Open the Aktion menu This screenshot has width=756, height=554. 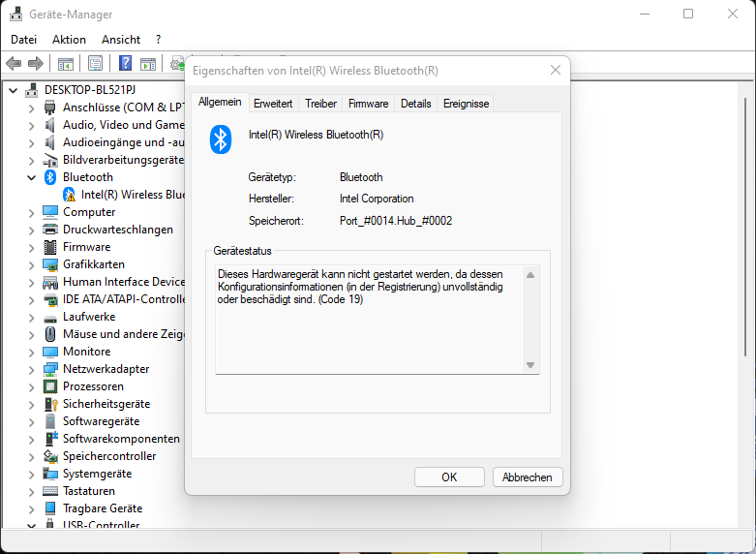pyautogui.click(x=69, y=40)
